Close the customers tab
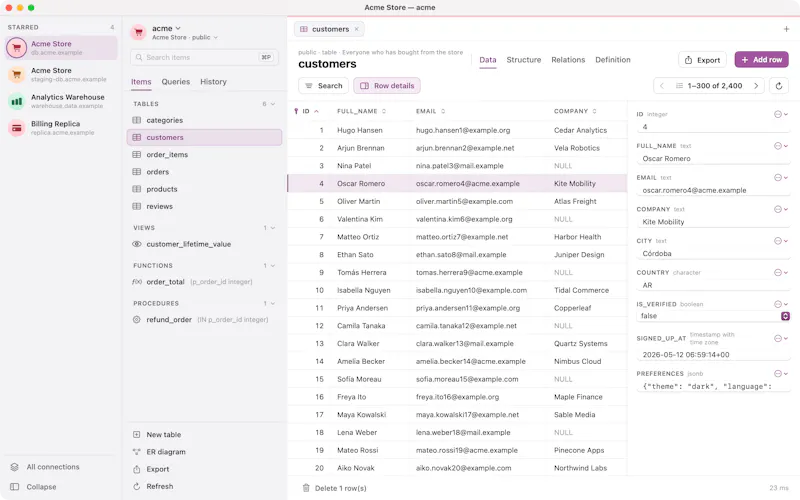This screenshot has height=500, width=800. pyautogui.click(x=357, y=29)
